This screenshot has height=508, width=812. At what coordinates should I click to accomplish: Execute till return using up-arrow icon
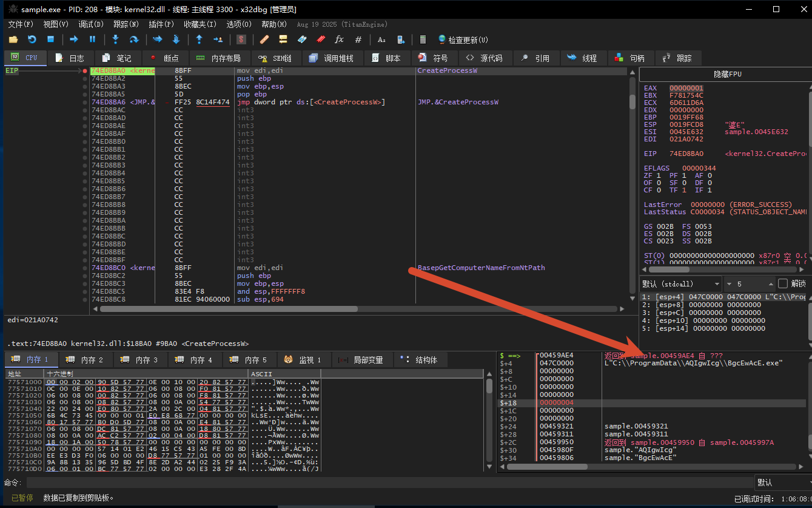(199, 39)
